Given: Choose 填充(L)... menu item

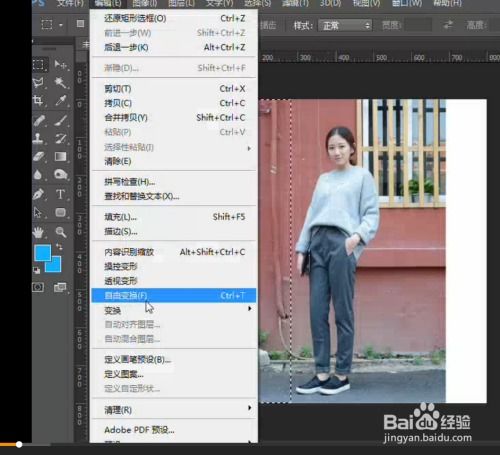Looking at the screenshot, I should point(174,217).
